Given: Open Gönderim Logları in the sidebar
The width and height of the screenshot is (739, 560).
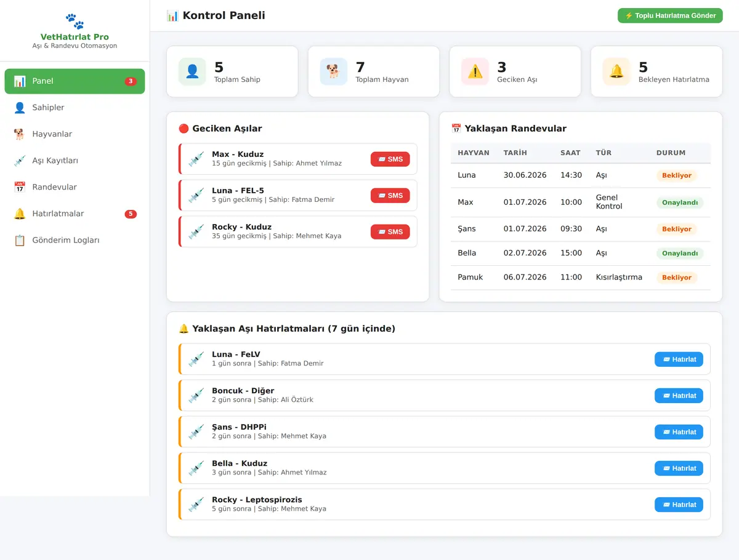Looking at the screenshot, I should pos(75,240).
